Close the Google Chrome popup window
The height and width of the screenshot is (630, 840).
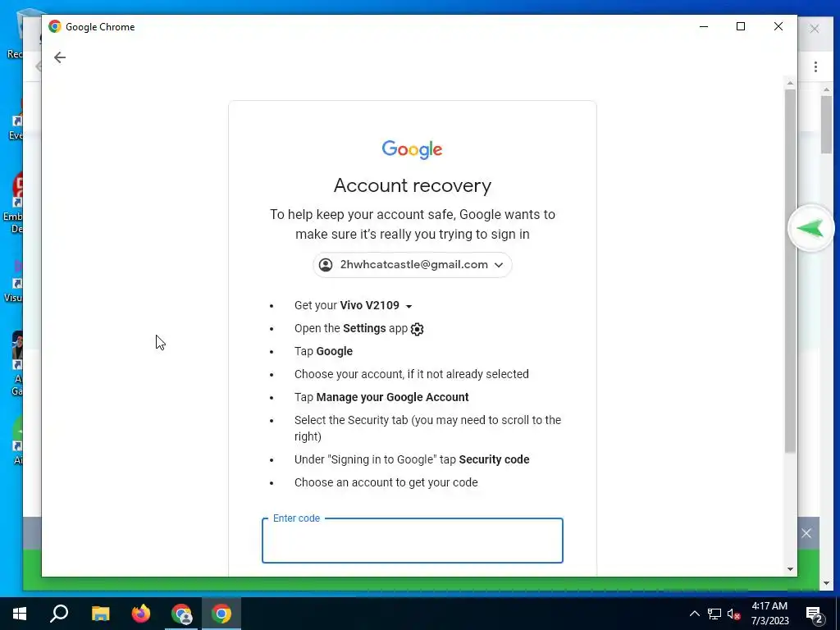coord(778,27)
